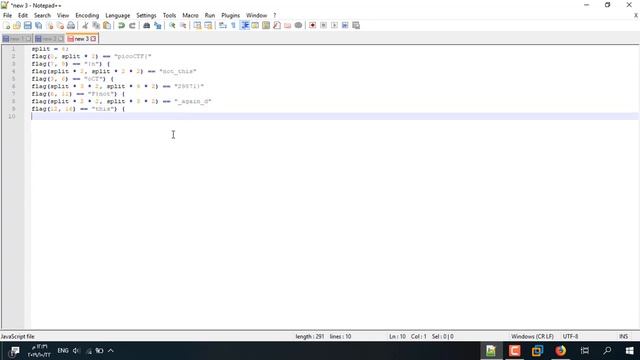Open the Window menu
This screenshot has width=640, height=360.
(256, 16)
